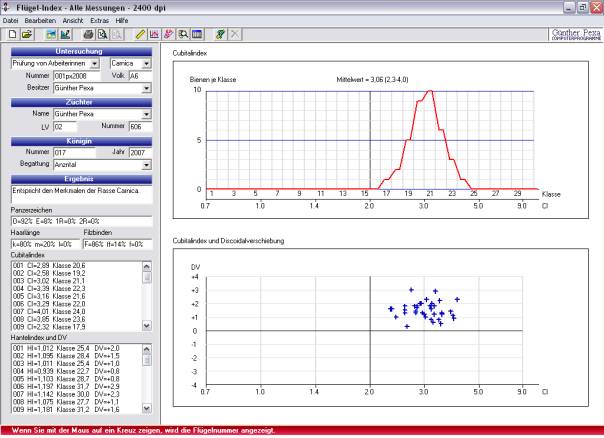The image size is (604, 438).
Task: Click the Untersuchung Nummer input field
Action: click(75, 75)
